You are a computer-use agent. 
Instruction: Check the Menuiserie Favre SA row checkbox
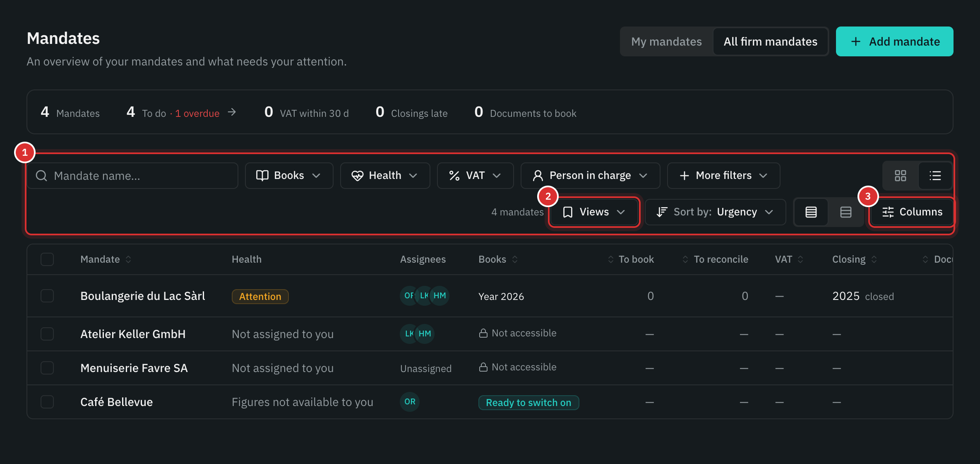47,368
